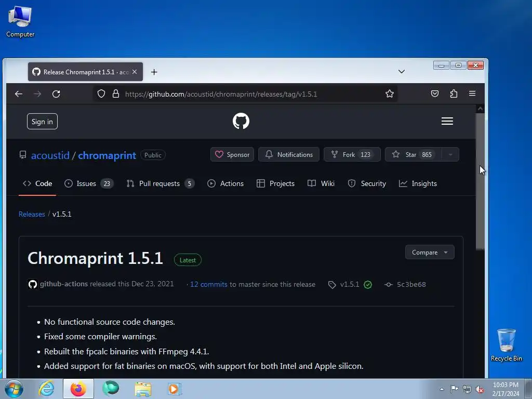Open the acoustid owner link

pos(50,155)
